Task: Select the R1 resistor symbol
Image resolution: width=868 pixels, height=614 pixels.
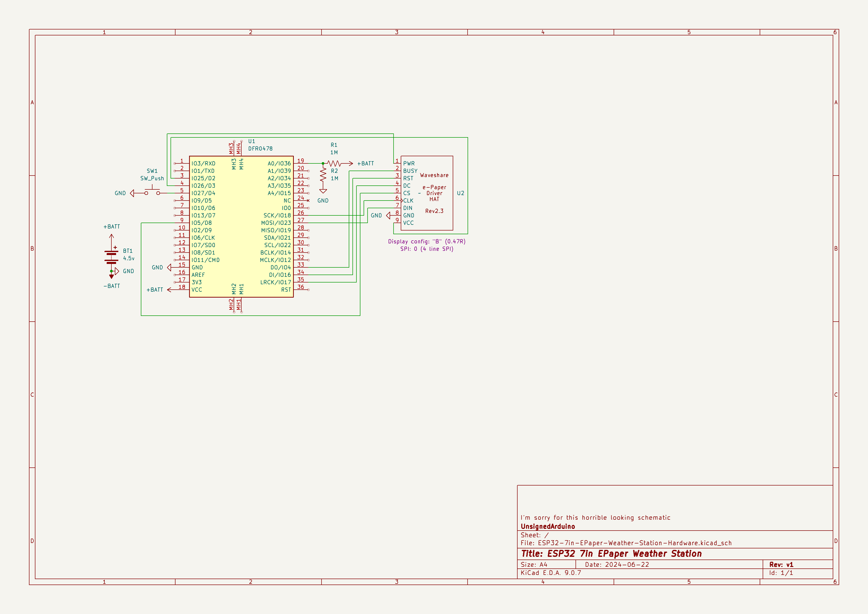Action: (x=334, y=163)
